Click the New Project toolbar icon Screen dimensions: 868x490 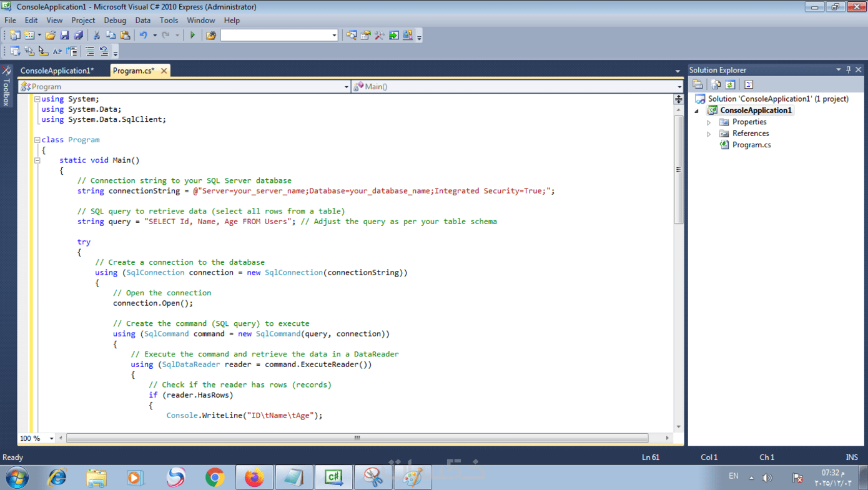click(x=15, y=36)
